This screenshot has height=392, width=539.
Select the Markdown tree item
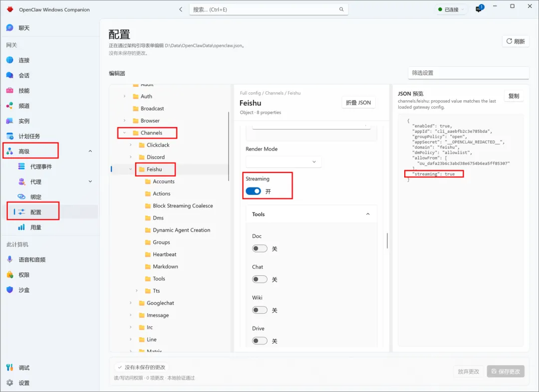165,267
